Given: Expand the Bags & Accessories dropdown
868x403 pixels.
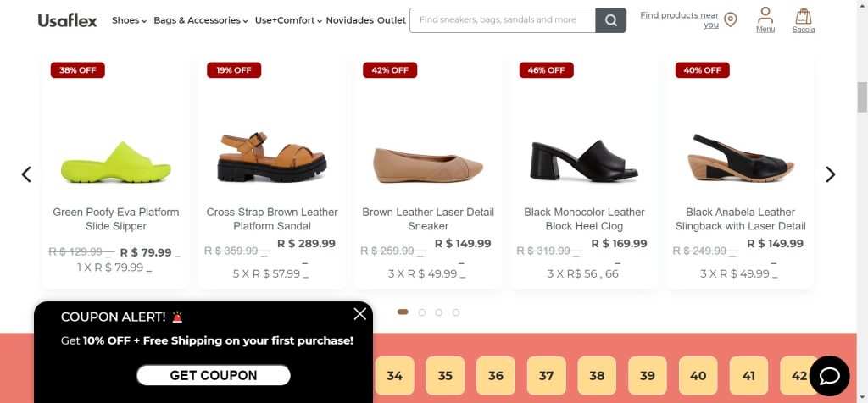Looking at the screenshot, I should (x=201, y=20).
